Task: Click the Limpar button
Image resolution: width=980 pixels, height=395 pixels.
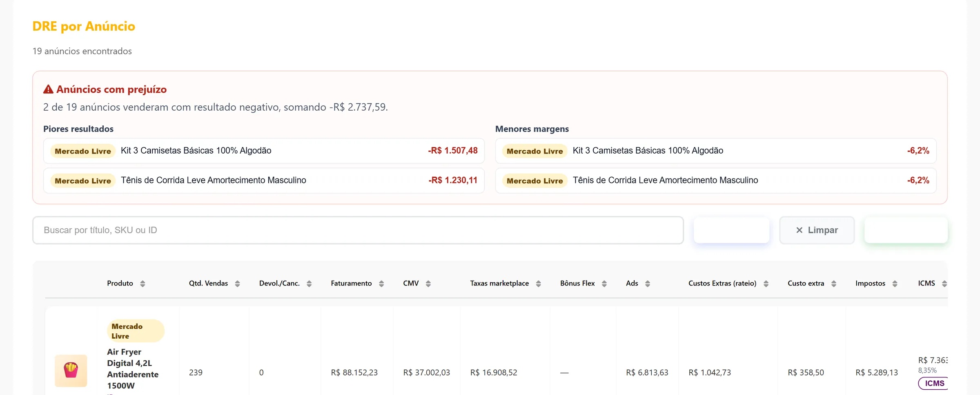Action: [x=817, y=230]
